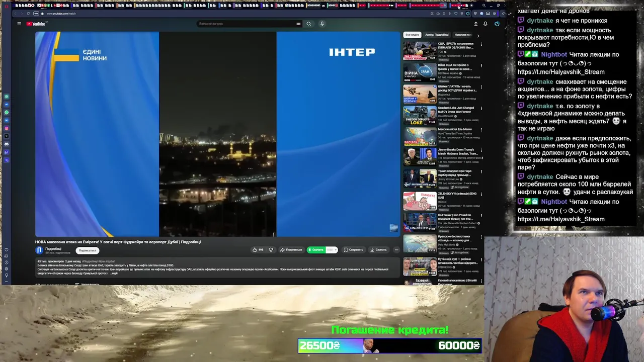The image size is (644, 362).
Task: Open the Opera sidebar history clock icon
Action: [x=7, y=262]
